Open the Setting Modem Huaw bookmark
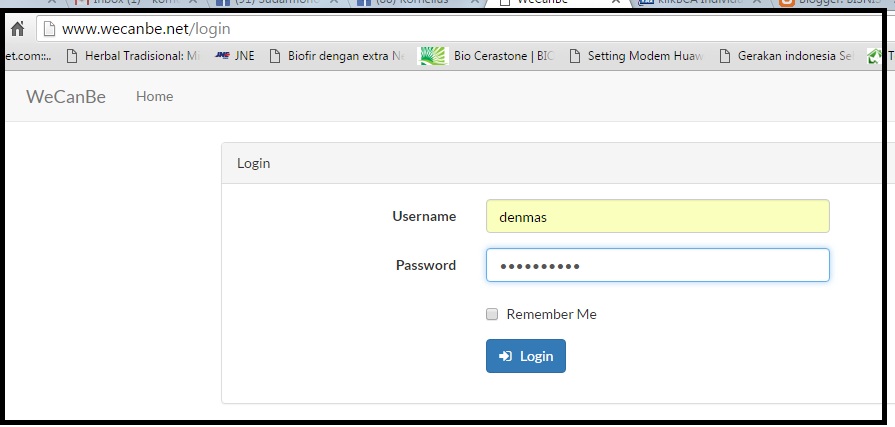The height and width of the screenshot is (427, 895). 636,56
